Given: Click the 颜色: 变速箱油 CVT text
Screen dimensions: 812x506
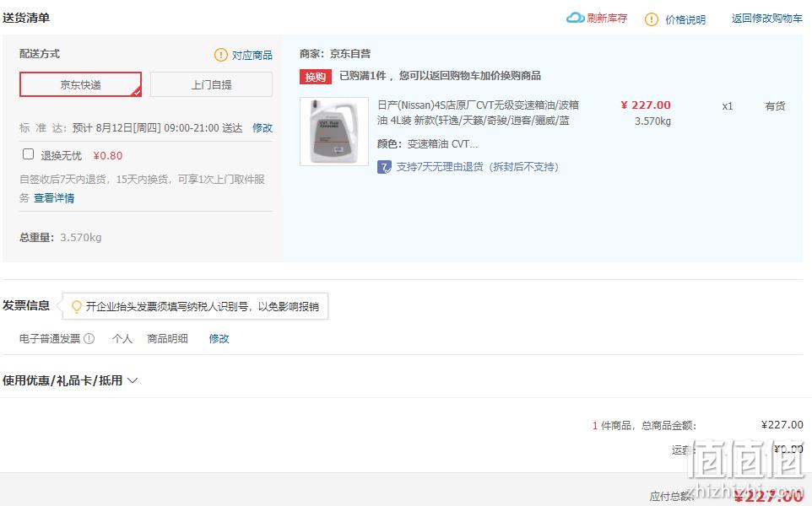Looking at the screenshot, I should [427, 144].
